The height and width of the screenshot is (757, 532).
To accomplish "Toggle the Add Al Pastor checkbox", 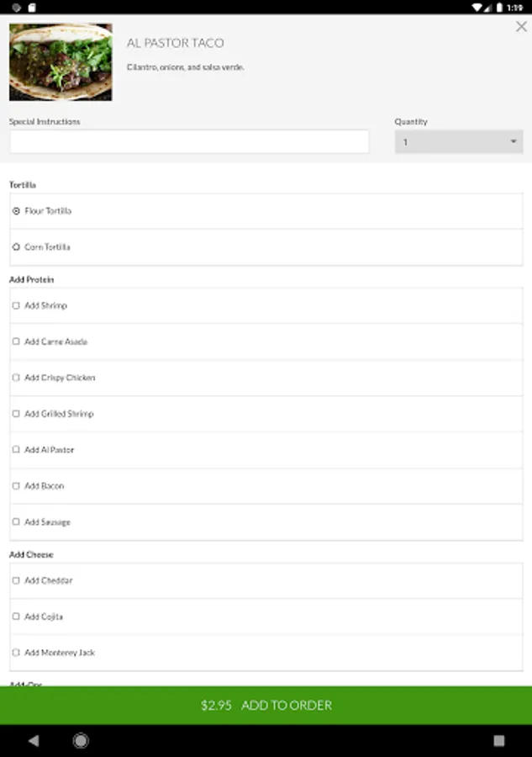I will click(16, 450).
